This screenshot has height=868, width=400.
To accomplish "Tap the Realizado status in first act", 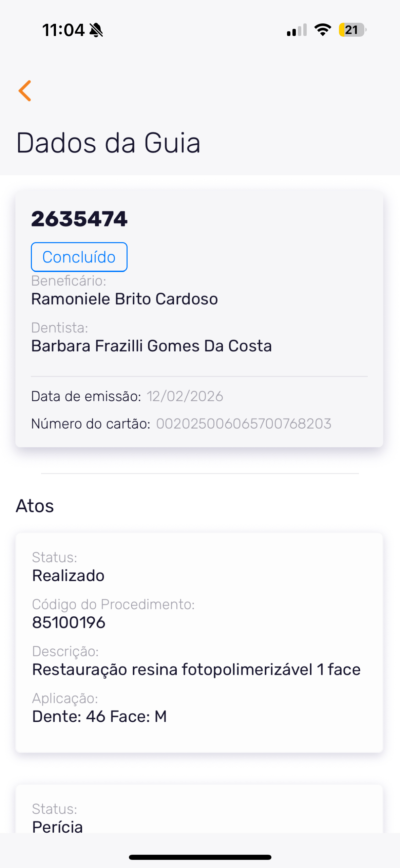I will click(68, 576).
